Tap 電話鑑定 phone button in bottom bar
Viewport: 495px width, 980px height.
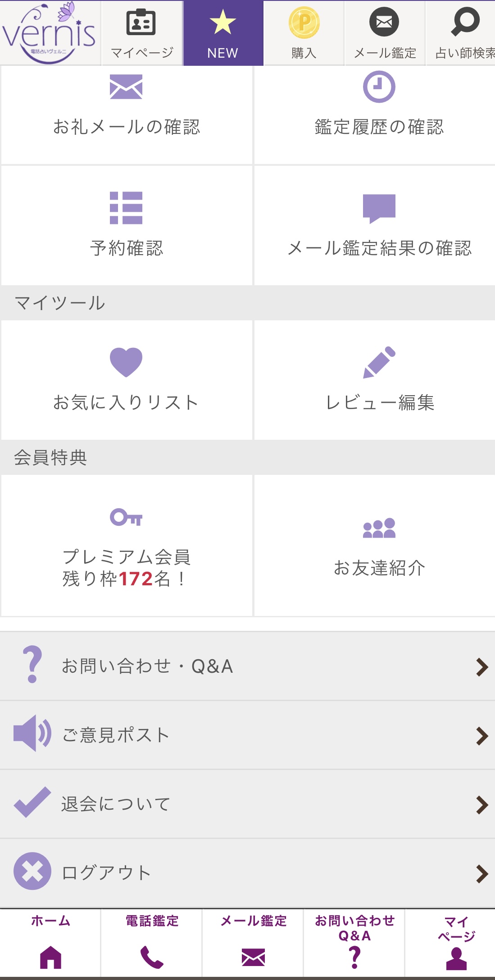(x=152, y=943)
